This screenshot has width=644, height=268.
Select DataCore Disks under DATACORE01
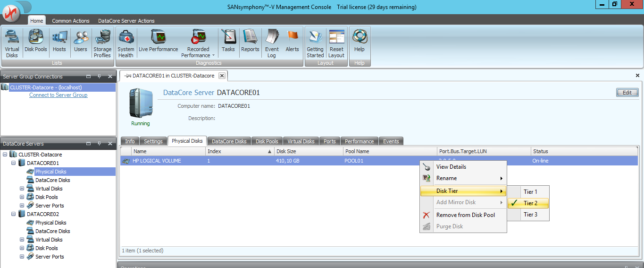coord(52,180)
